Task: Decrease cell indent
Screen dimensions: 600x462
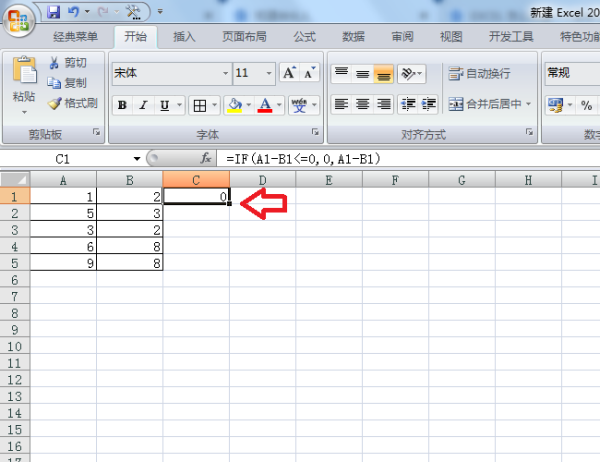Action: [408, 104]
